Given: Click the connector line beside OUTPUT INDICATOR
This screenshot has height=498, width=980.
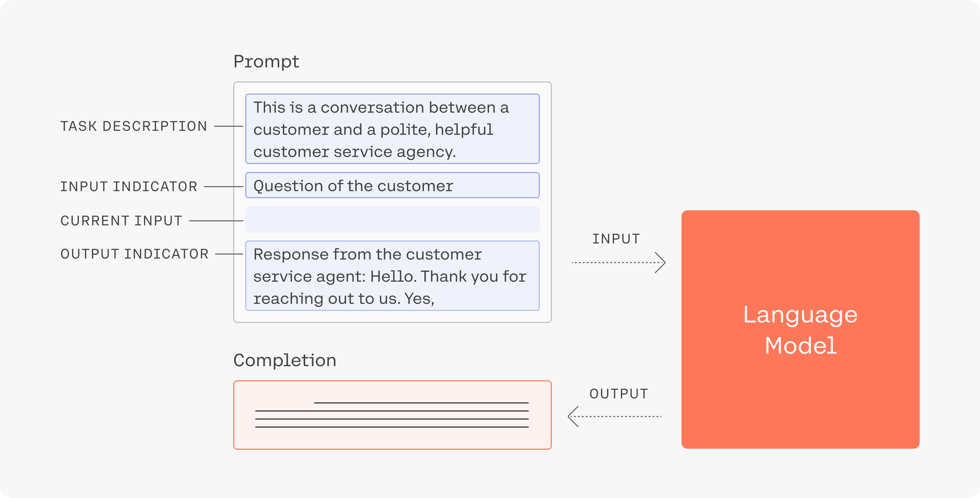Looking at the screenshot, I should pos(229,254).
